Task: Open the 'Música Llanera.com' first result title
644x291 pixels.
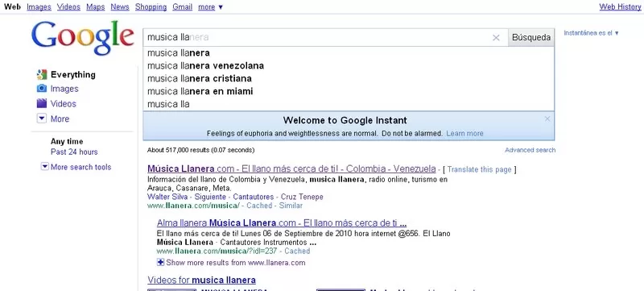Action: coord(291,169)
